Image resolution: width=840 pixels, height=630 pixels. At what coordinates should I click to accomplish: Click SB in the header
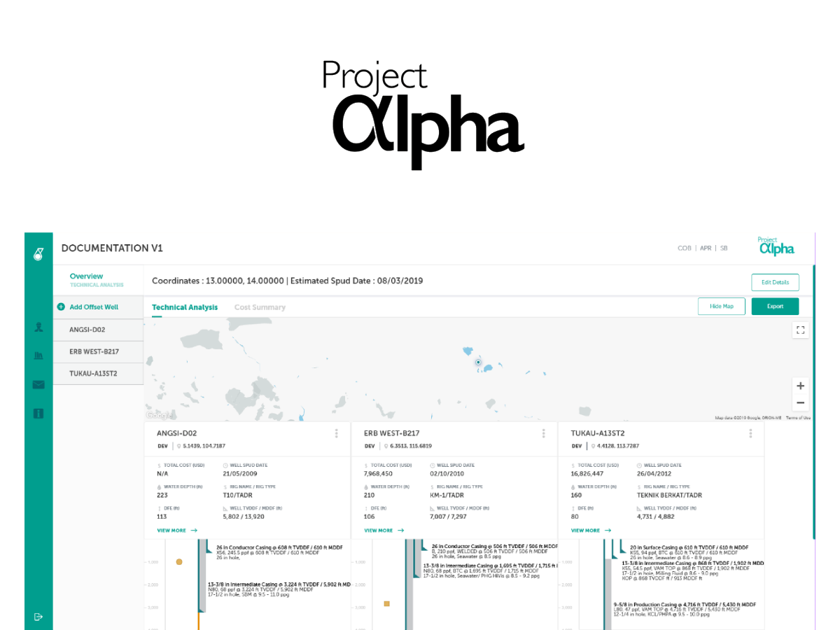(724, 248)
